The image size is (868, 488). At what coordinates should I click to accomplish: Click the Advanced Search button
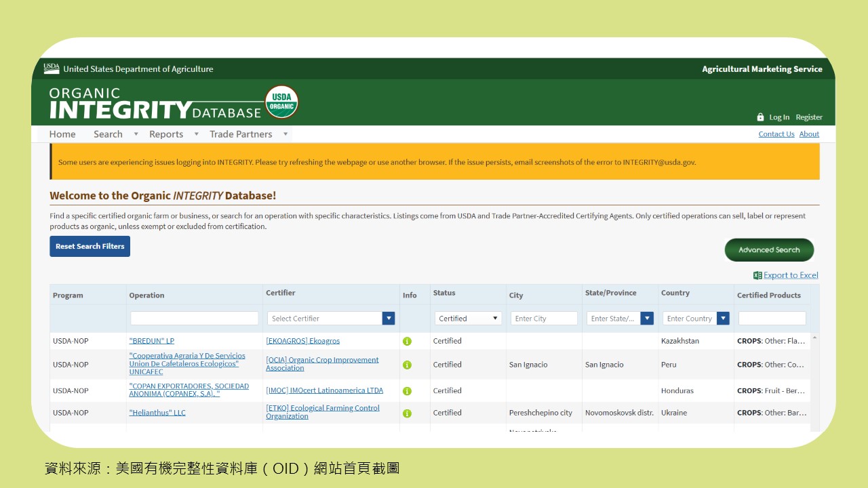(x=769, y=250)
